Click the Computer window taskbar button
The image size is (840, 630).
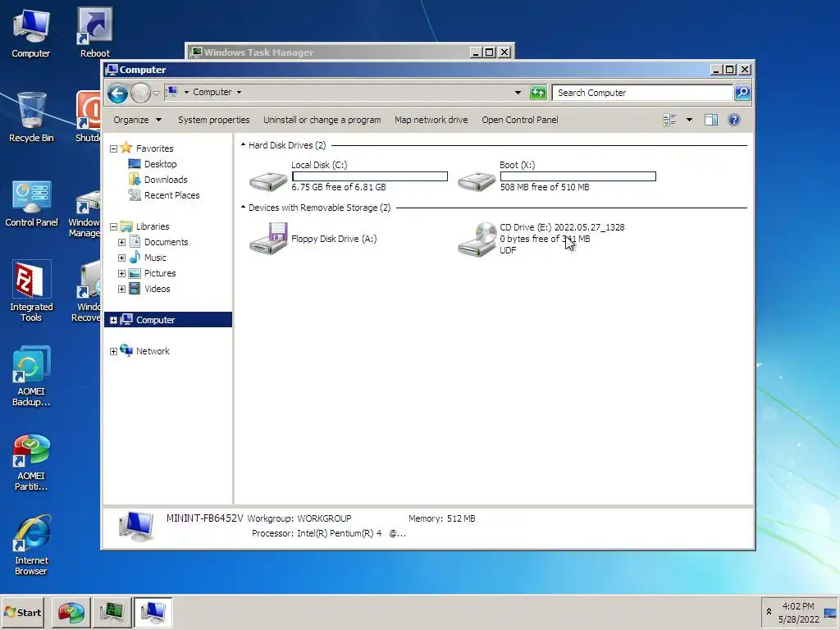pyautogui.click(x=153, y=612)
